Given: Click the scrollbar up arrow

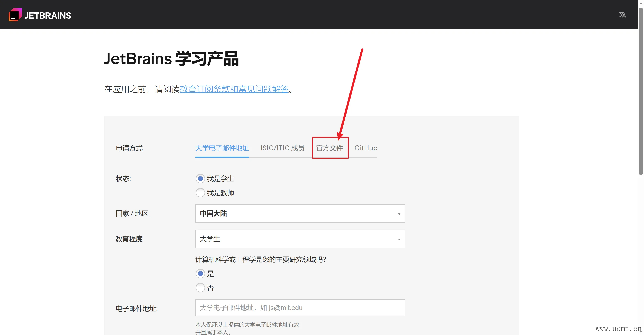Looking at the screenshot, I should click(640, 3).
